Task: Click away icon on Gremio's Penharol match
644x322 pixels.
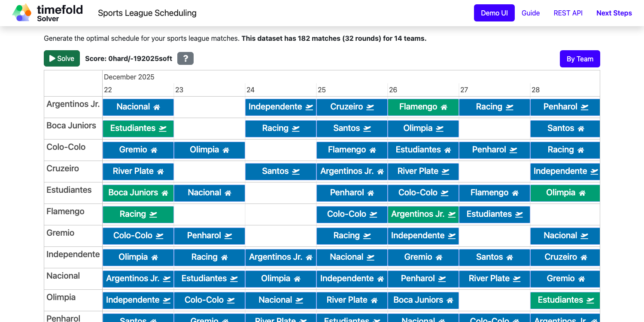Action: (x=228, y=236)
